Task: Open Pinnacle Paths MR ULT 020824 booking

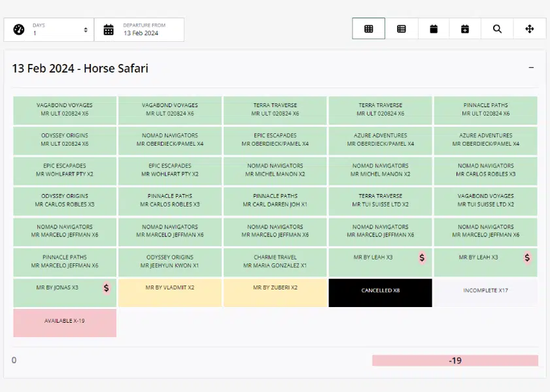Action: click(485, 110)
